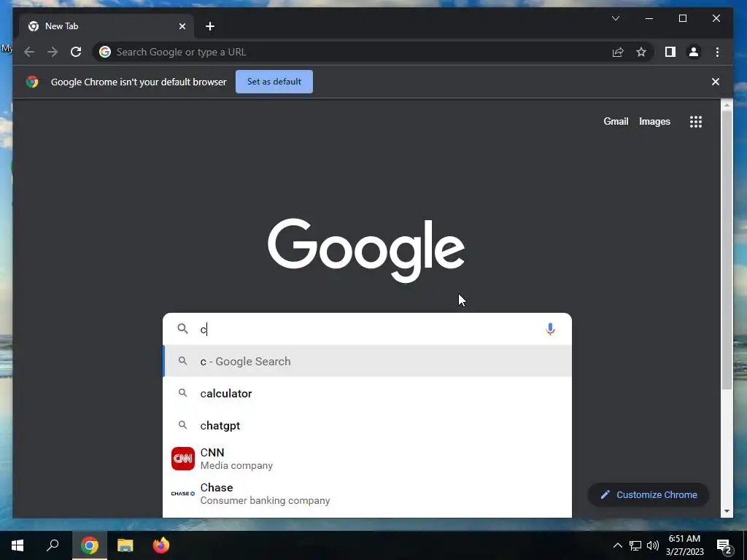
Task: Open the Windows Start menu
Action: coord(18,545)
